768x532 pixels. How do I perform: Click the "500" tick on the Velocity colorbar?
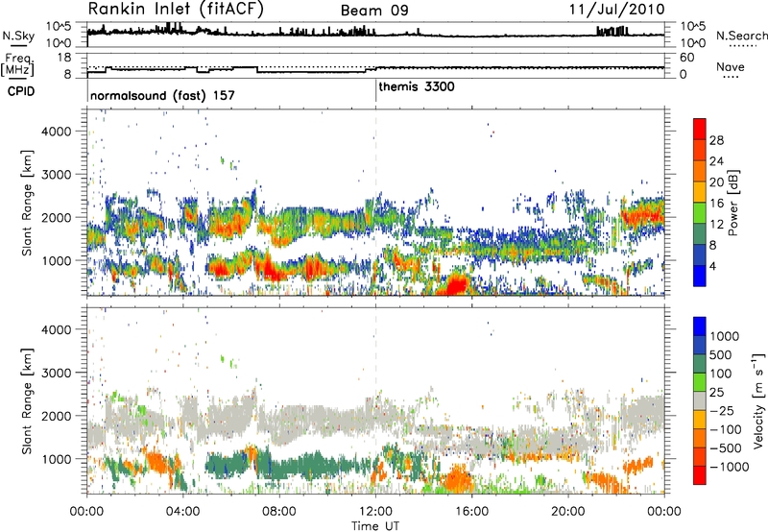coord(721,354)
